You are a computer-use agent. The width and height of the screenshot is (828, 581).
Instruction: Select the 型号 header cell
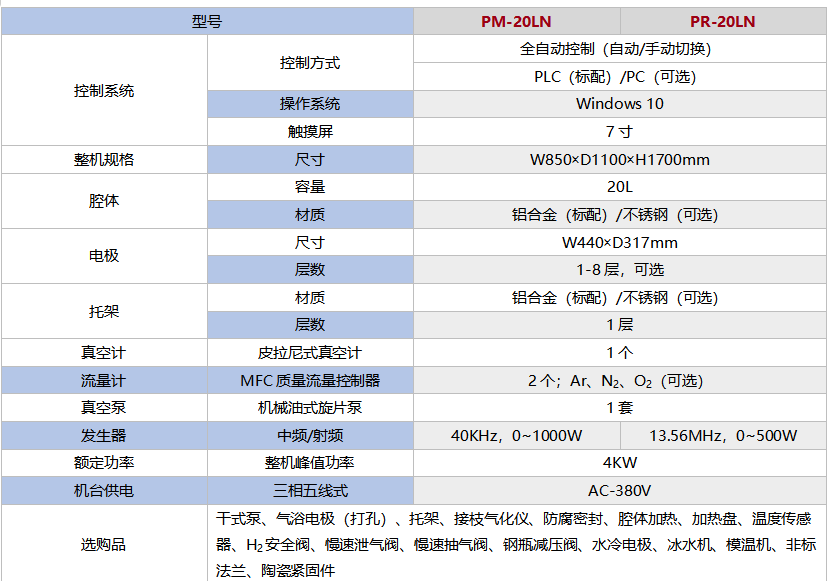pyautogui.click(x=206, y=21)
